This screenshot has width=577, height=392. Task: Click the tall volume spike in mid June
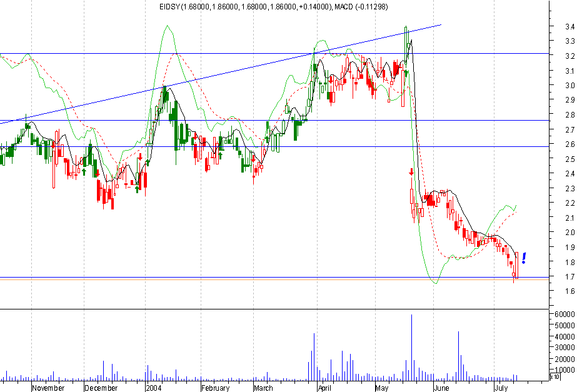click(x=458, y=356)
